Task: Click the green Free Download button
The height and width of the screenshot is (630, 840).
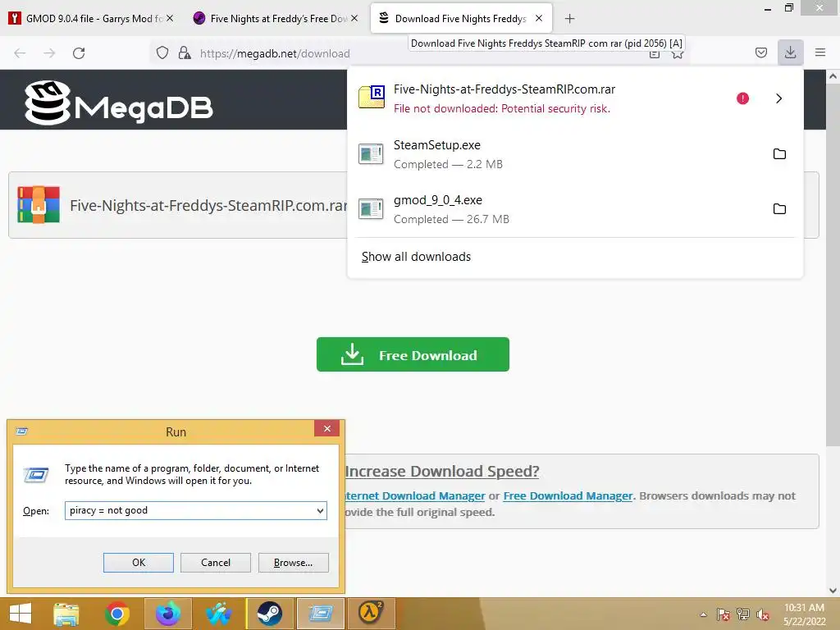Action: tap(413, 354)
